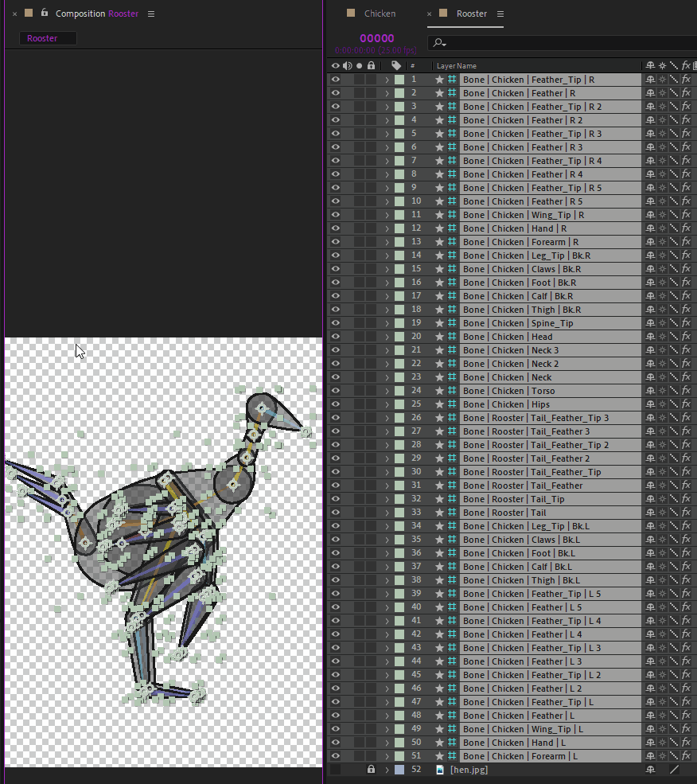Screen dimensions: 697x784
Task: Open the Rooster timeline panel menu
Action: (502, 14)
